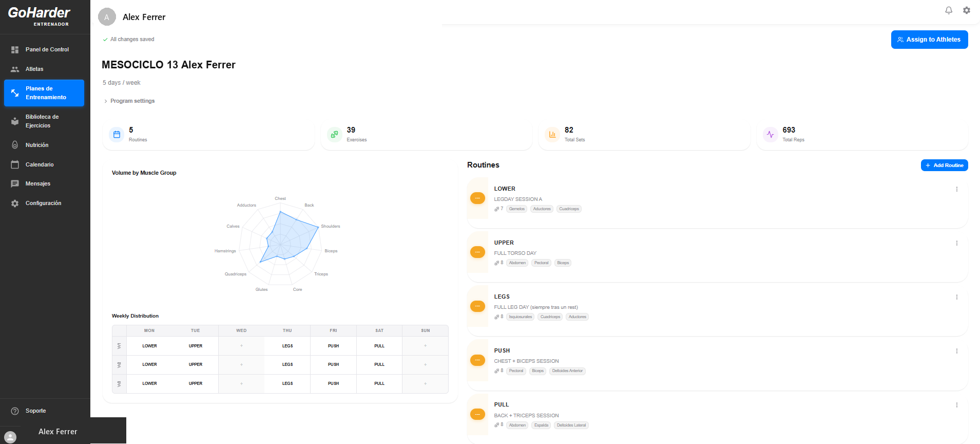The image size is (980, 444).
Task: Click Gemelos tag on LOWER routine
Action: (x=517, y=209)
